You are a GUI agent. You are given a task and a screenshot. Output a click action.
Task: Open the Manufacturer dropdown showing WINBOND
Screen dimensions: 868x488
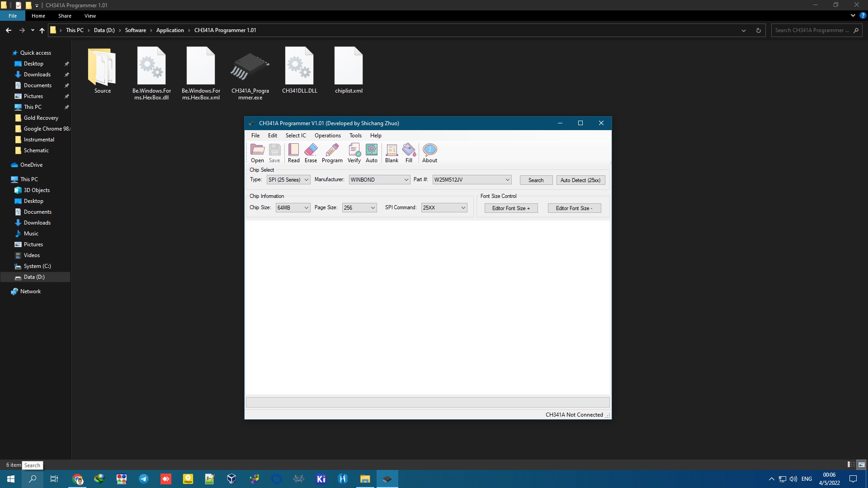[x=379, y=180]
